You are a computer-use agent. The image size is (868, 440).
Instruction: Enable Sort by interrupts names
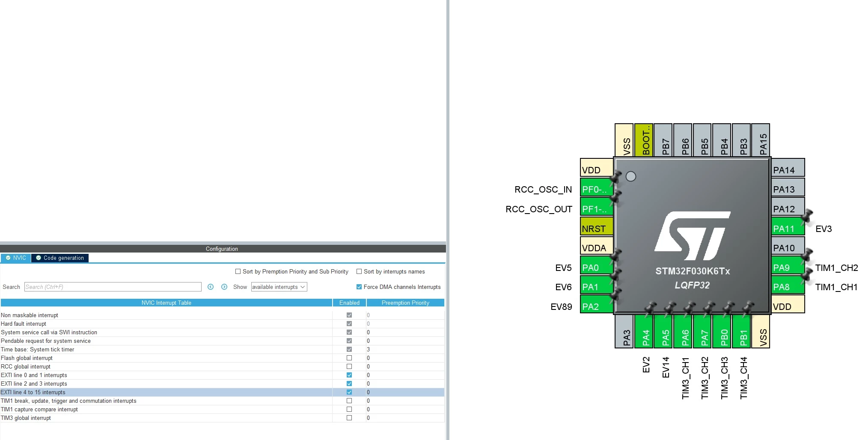[x=359, y=271]
